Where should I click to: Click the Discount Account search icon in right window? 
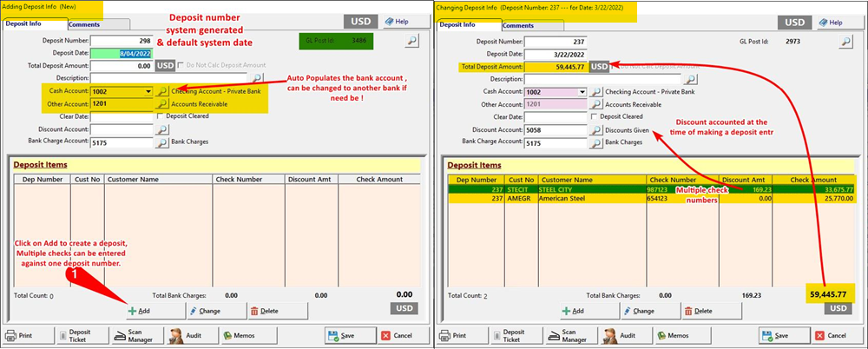[x=596, y=130]
